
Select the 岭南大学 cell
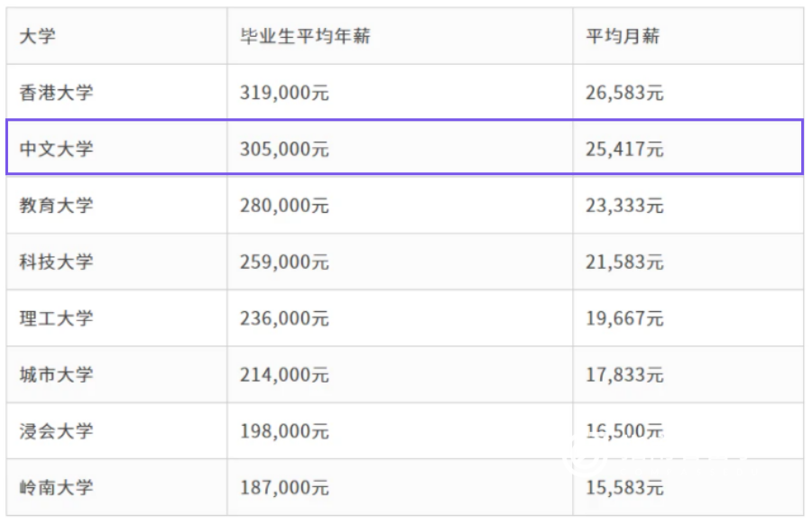point(56,487)
